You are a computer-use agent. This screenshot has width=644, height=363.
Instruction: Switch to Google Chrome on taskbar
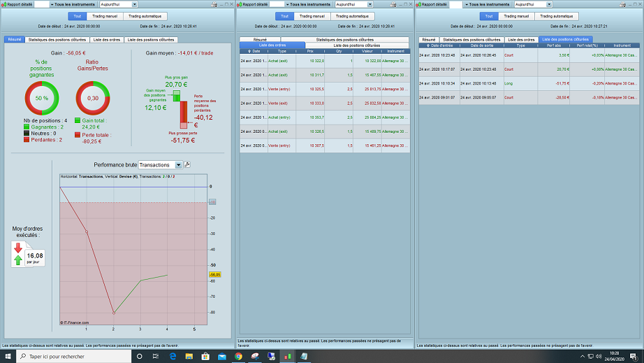pyautogui.click(x=238, y=357)
